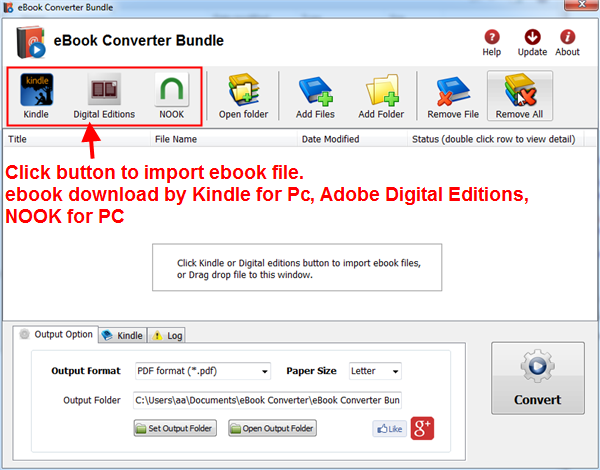
Task: Switch to the Output Option tab
Action: point(56,334)
